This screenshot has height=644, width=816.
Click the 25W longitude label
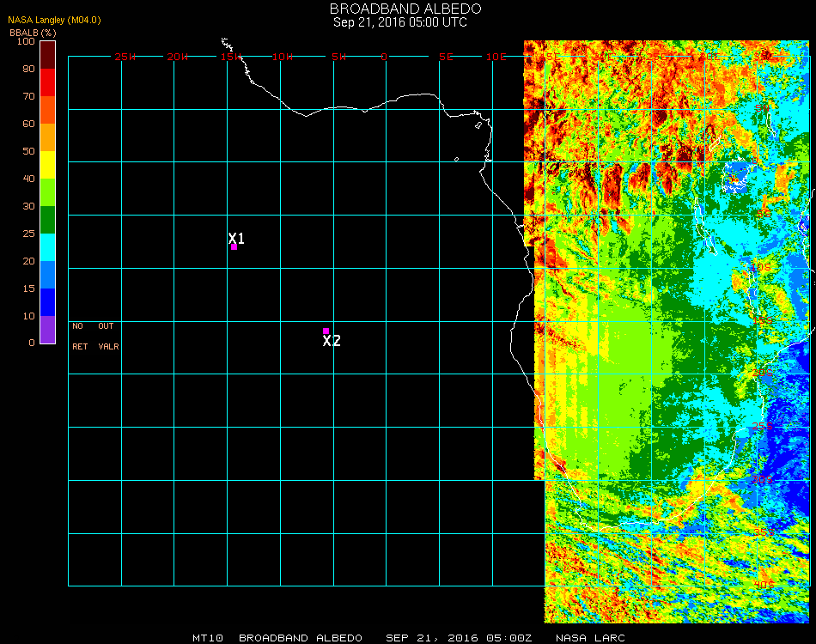(x=125, y=57)
